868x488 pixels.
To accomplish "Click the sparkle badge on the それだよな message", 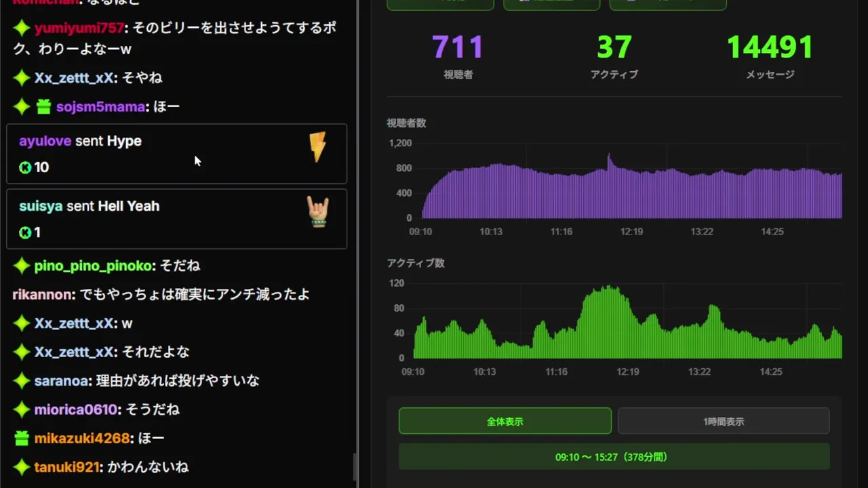I will [x=22, y=352].
